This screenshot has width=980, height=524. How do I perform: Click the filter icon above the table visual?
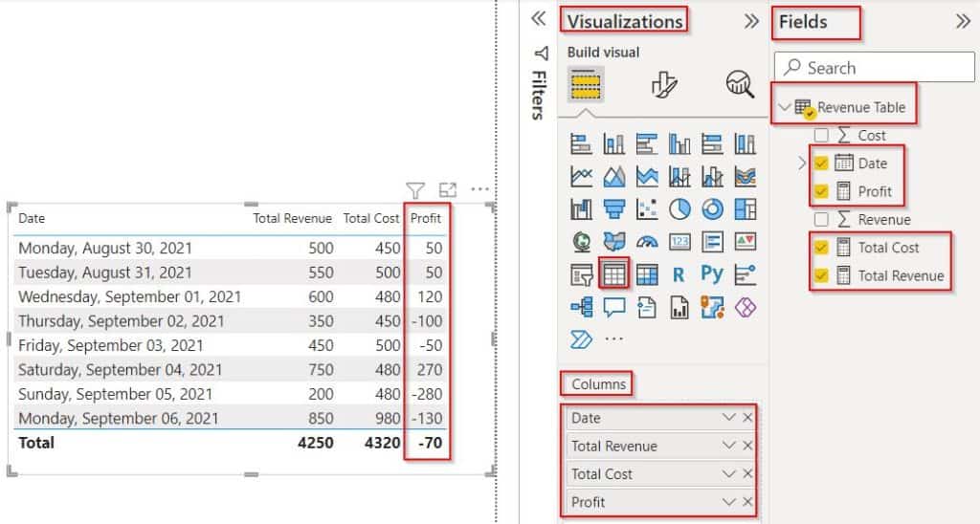[x=415, y=190]
